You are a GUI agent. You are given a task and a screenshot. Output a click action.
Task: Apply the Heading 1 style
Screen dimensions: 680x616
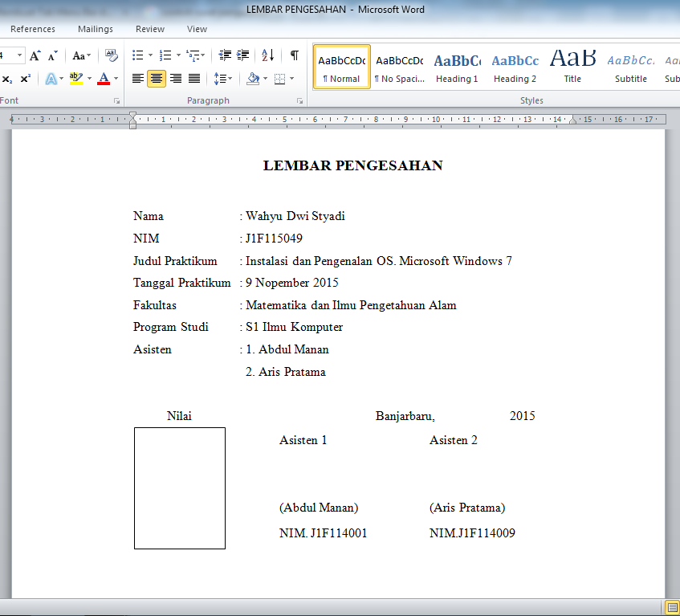pyautogui.click(x=457, y=67)
